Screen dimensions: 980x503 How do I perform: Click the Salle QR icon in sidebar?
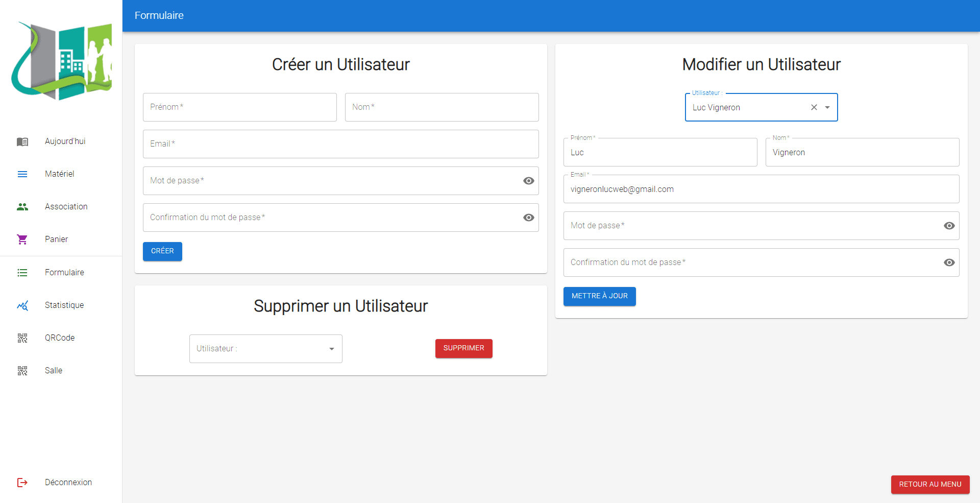pos(22,371)
